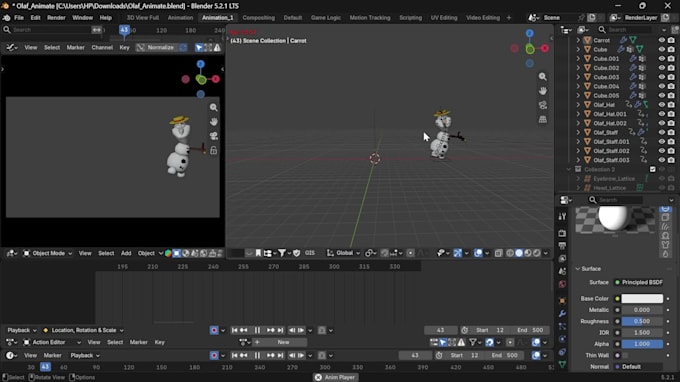Expand the Carrot item in the outliner
This screenshot has height=382, width=680.
(578, 40)
